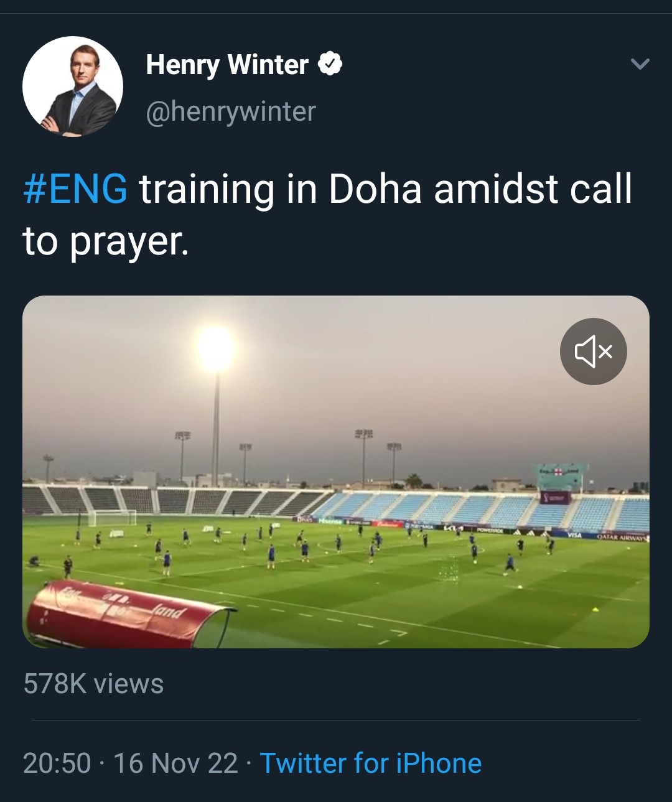Click the Twitter for iPhone link
The height and width of the screenshot is (802, 672).
[x=370, y=763]
